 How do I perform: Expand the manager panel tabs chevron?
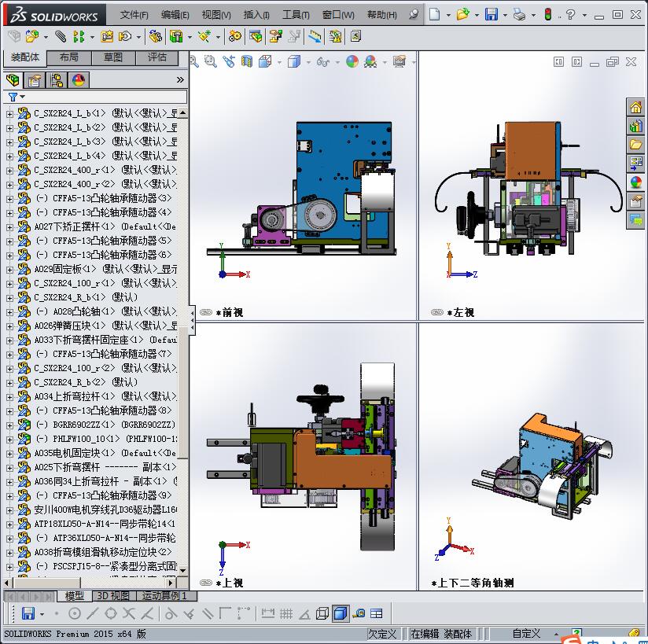point(180,79)
